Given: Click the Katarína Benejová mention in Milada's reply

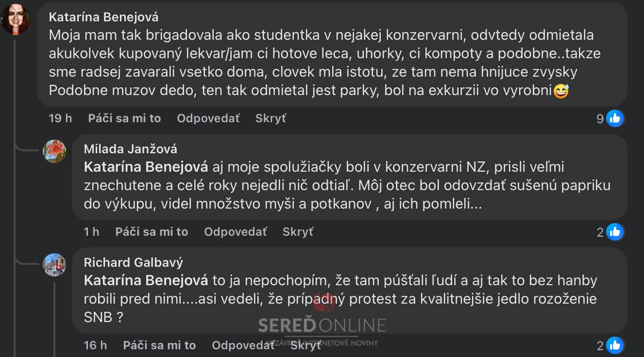Looking at the screenshot, I should (146, 167).
